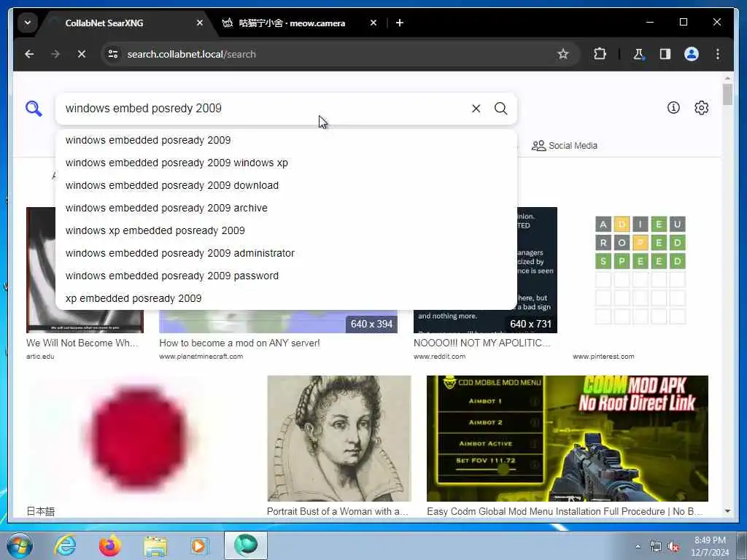Select suggestion 'windows xp embedded posready 2009'
This screenshot has height=560, width=747.
pyautogui.click(x=286, y=230)
